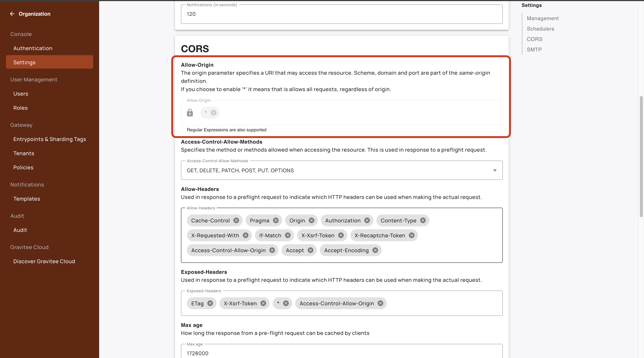Viewport: 644px width, 358px height.
Task: Remove the ETag exposed header chip
Action: [210, 303]
